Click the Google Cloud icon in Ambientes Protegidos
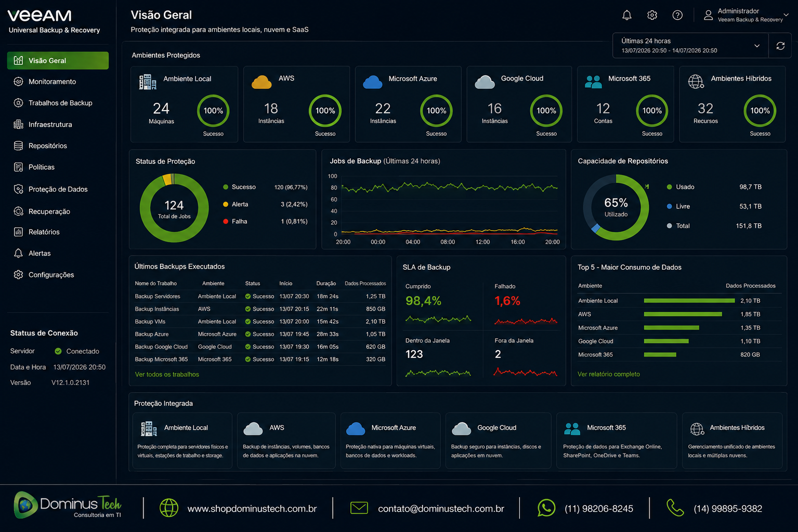Screen dimensions: 798x532 point(485,82)
